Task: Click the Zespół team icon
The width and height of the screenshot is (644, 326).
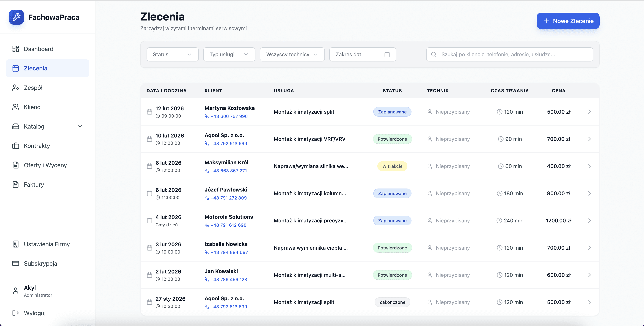Action: (x=15, y=88)
